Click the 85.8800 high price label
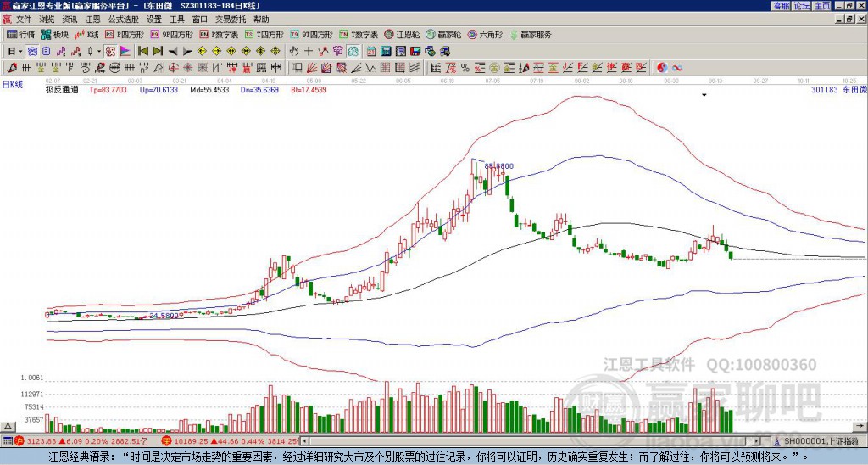This screenshot has height=465, width=868. pos(498,165)
